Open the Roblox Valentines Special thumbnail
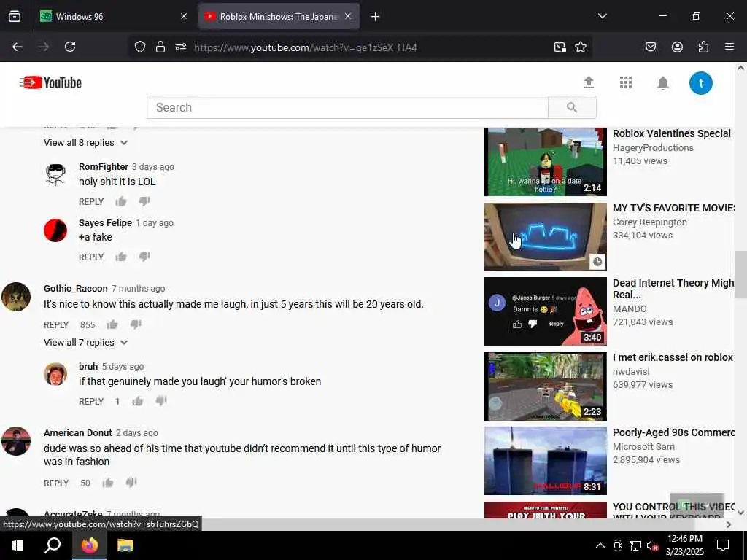The image size is (747, 560). [545, 161]
